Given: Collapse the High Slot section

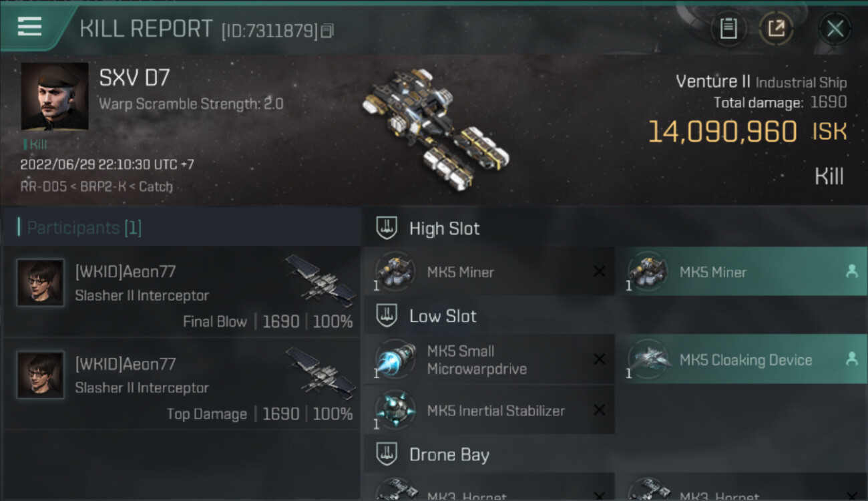Looking at the screenshot, I should [x=386, y=228].
